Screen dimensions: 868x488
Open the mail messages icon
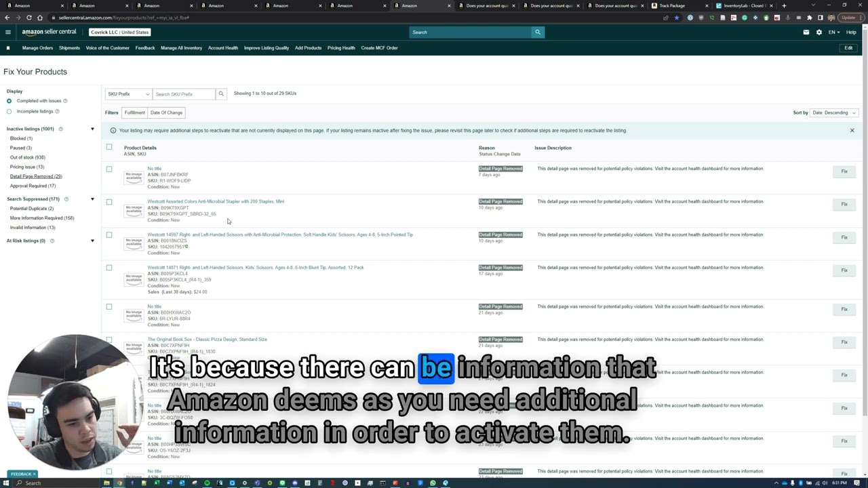tap(806, 32)
